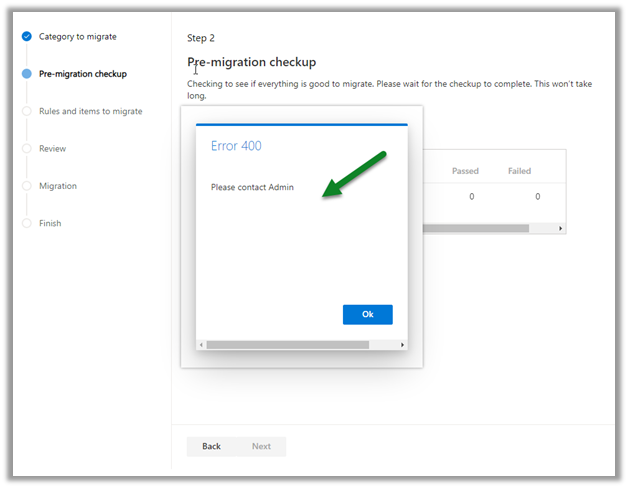Jump to the Review step text label
This screenshot has width=628, height=488.
point(52,149)
